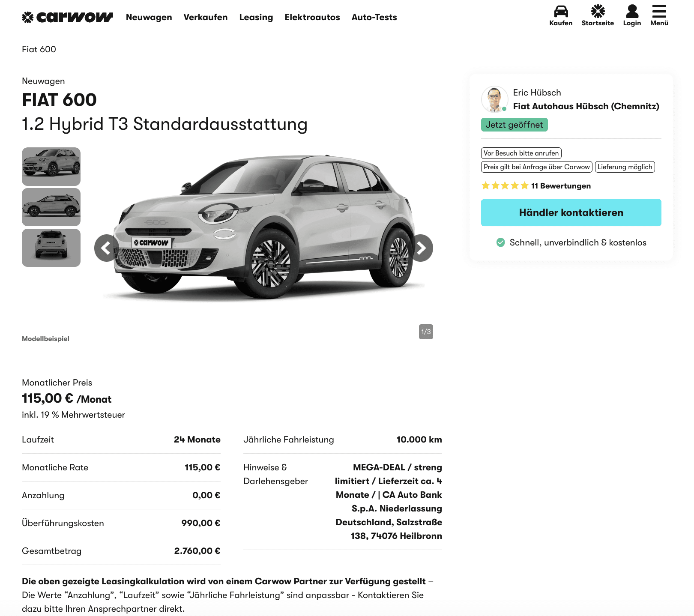Viewport: 694px width, 616px height.
Task: Click the 1/3 image counter
Action: tap(426, 332)
